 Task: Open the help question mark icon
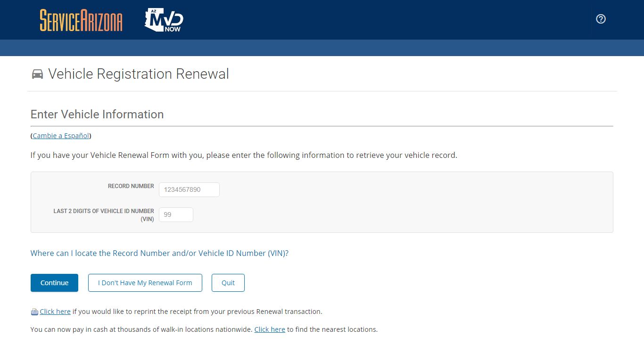click(601, 19)
